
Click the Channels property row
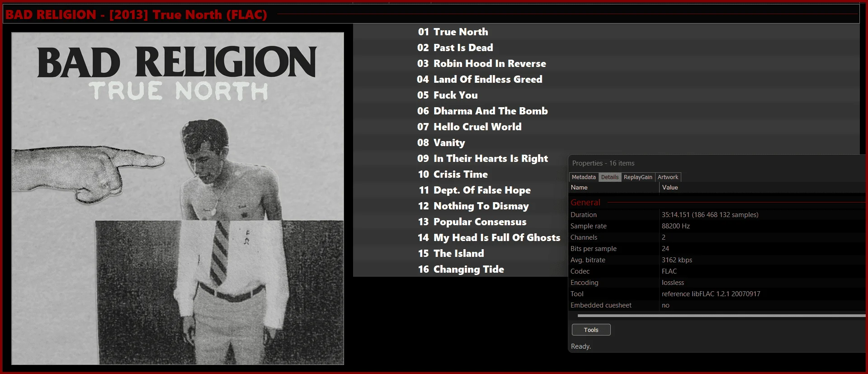coord(717,237)
